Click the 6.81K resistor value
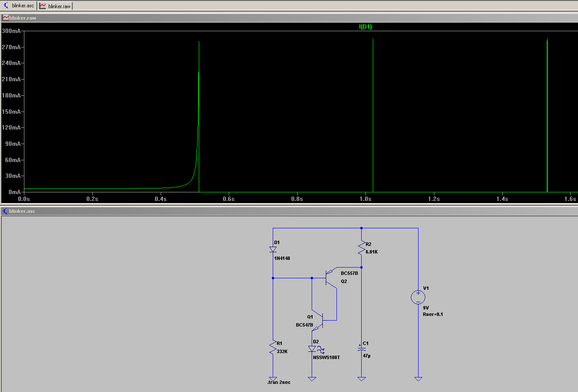This screenshot has height=392, width=578. click(x=372, y=252)
